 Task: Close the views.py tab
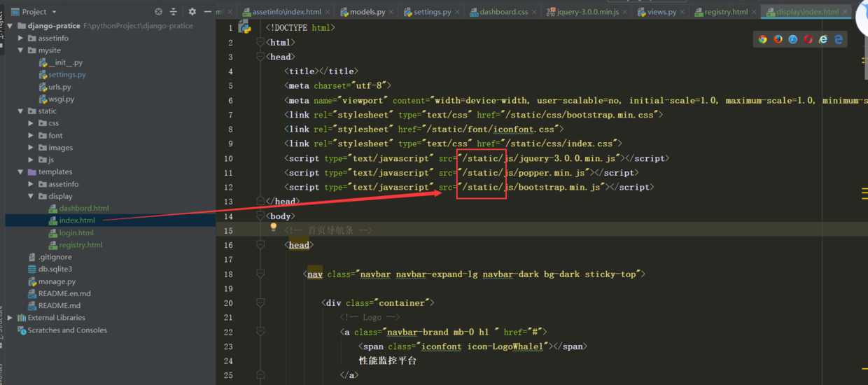point(682,12)
